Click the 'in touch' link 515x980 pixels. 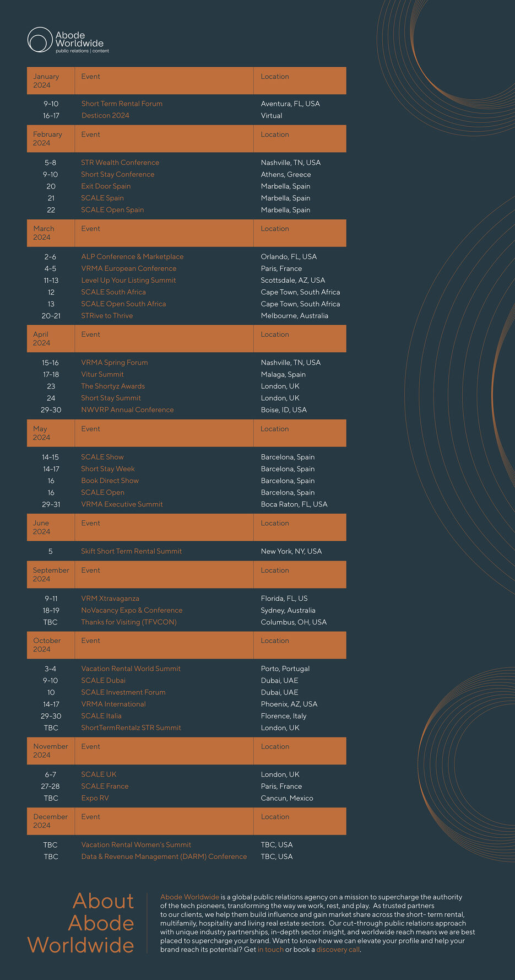pyautogui.click(x=270, y=950)
